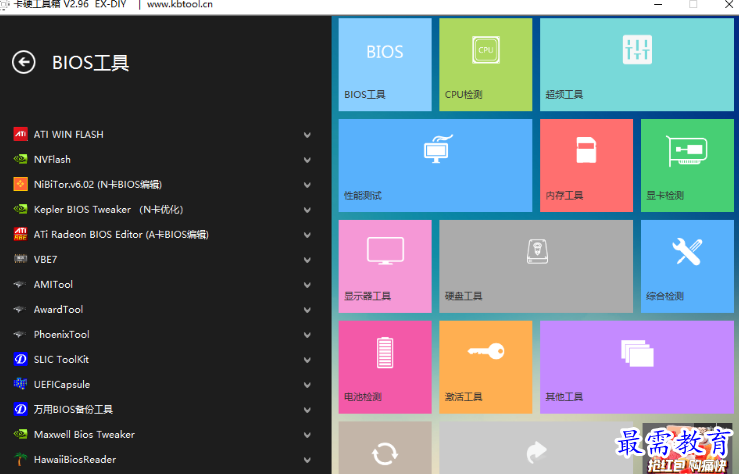
Task: Select the SLIC ToolKit text entry
Action: tap(61, 359)
